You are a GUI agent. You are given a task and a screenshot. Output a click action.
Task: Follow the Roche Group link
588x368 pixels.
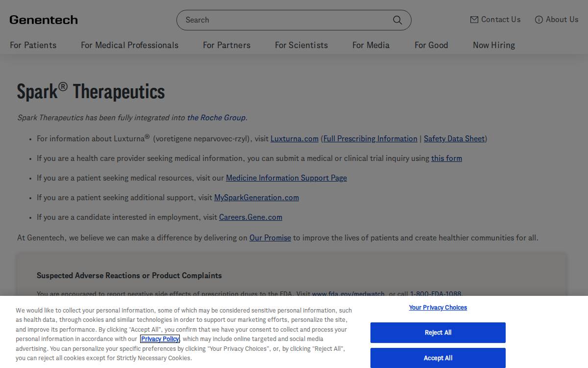point(216,118)
